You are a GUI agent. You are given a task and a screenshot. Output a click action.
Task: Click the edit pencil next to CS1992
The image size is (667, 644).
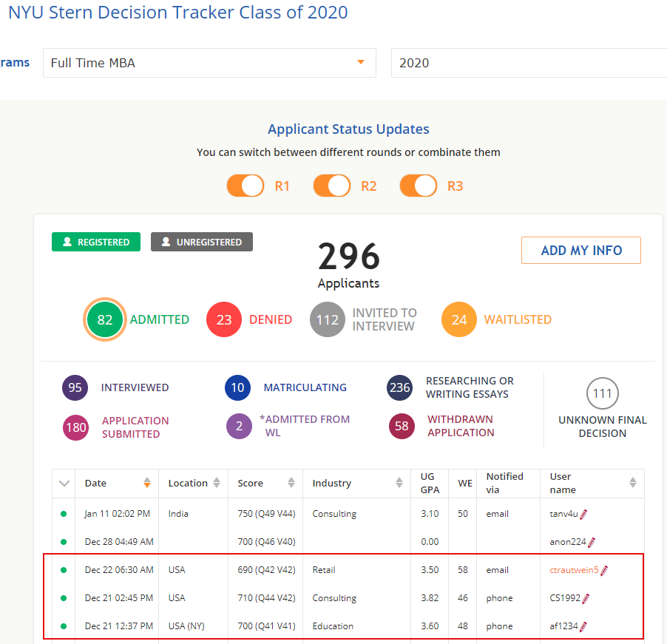point(586,597)
